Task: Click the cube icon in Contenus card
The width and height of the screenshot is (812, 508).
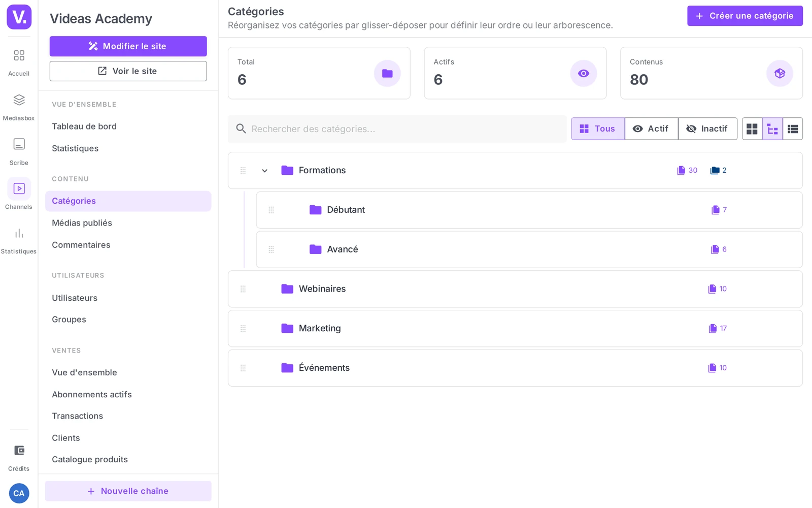Action: (x=780, y=74)
